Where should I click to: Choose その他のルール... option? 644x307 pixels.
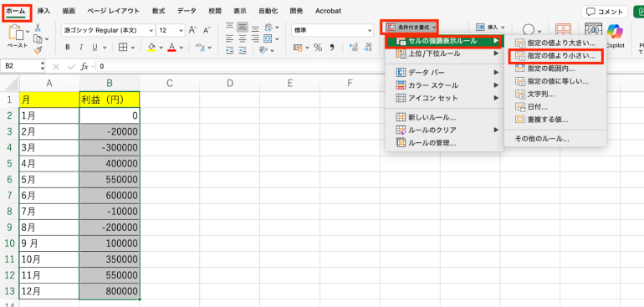tap(555, 139)
